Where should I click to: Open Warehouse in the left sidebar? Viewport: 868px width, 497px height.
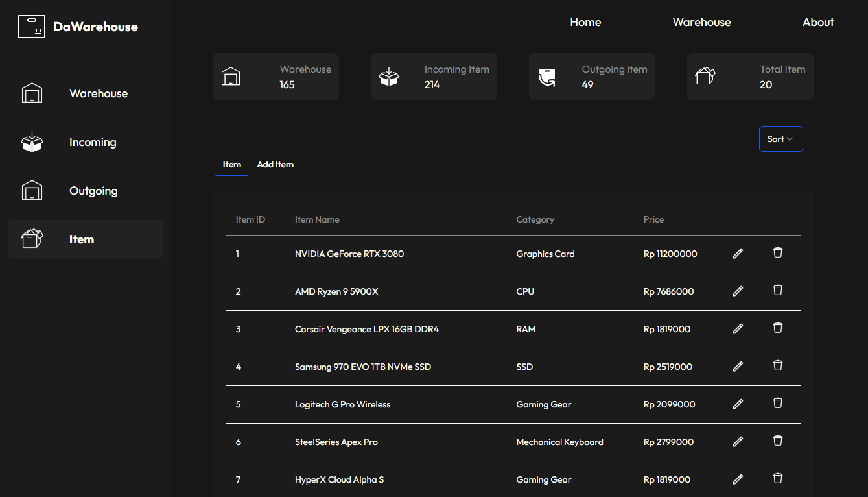coord(98,93)
